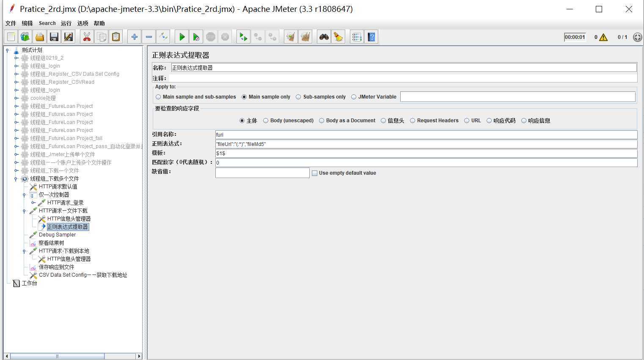Open the 运行 menu
The height and width of the screenshot is (360, 644).
66,23
